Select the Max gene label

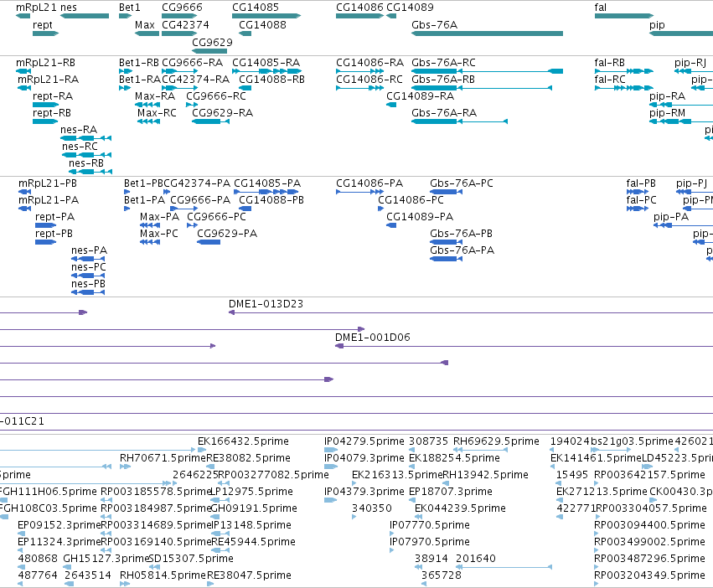pyautogui.click(x=145, y=25)
